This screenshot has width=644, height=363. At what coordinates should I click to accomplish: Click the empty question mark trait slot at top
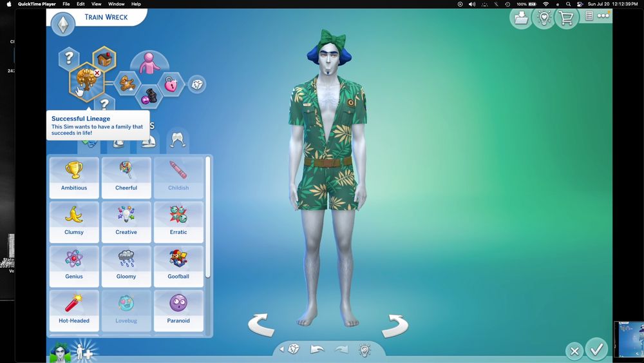[69, 59]
